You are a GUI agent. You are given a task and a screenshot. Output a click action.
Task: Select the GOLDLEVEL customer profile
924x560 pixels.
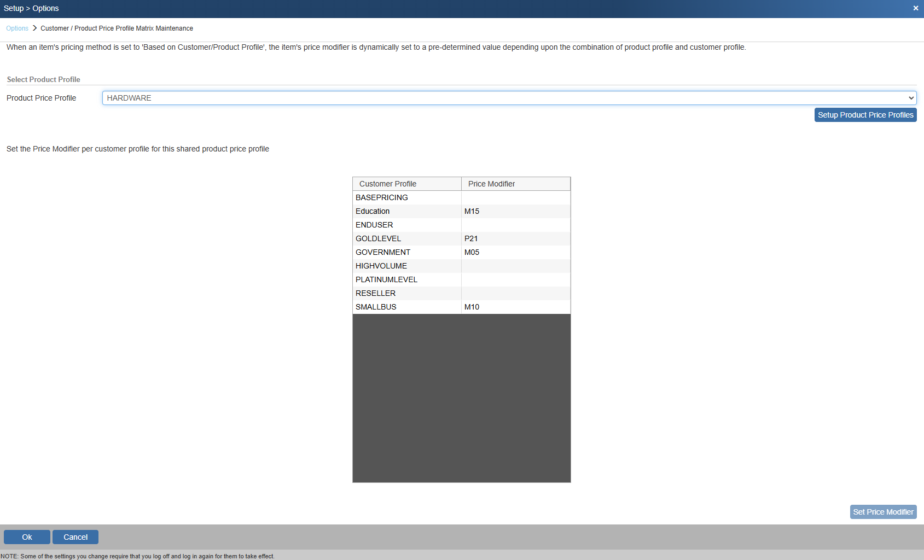[378, 238]
